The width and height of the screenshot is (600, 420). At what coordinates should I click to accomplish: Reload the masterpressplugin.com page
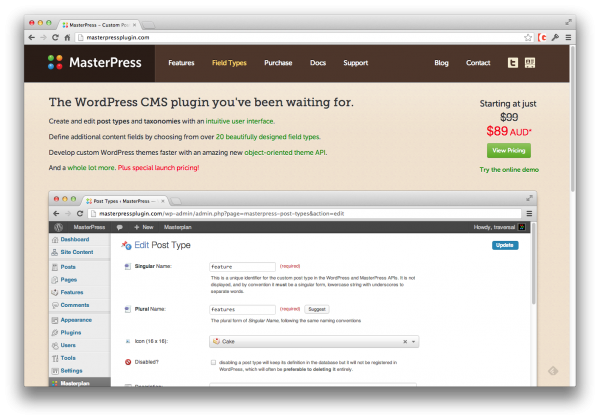point(55,37)
